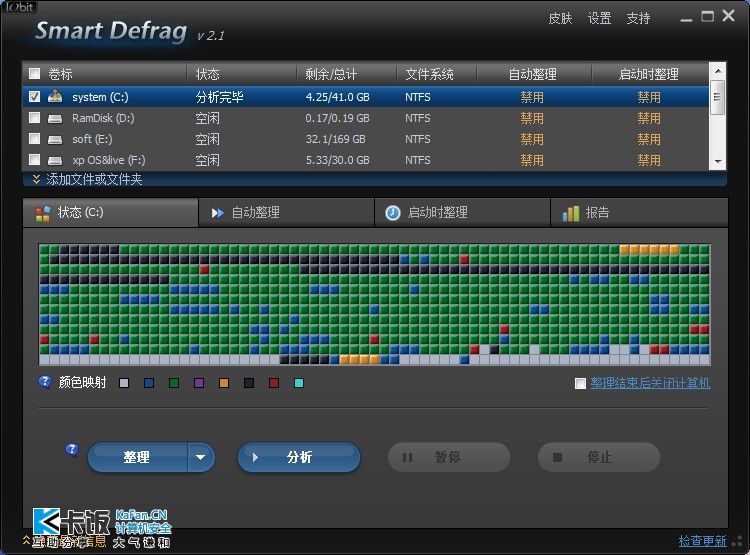Screen dimensions: 750x555
Task: Open the 设置 menu
Action: 599,19
